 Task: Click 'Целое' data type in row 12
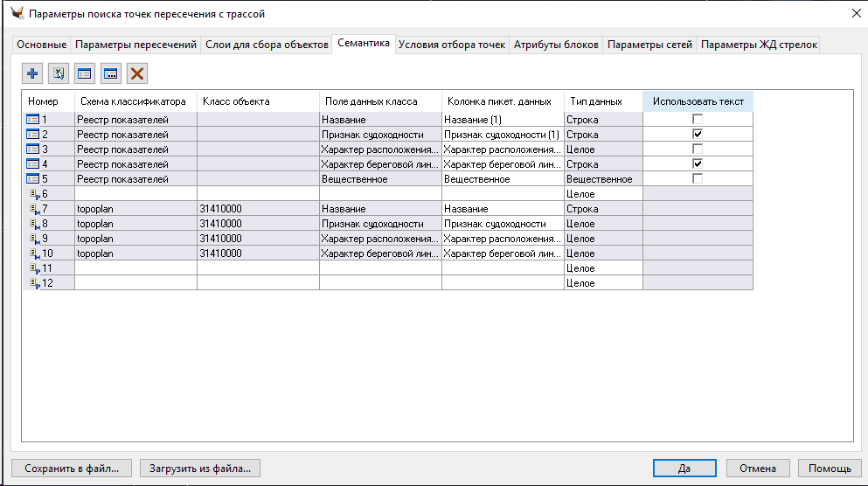pos(603,283)
